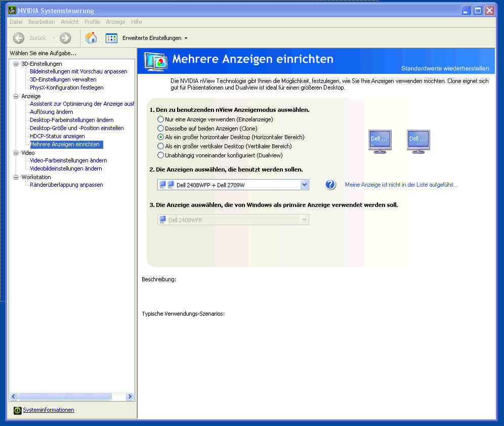Click Standardwerte wiederherstellen link
The height and width of the screenshot is (426, 504).
click(x=445, y=68)
